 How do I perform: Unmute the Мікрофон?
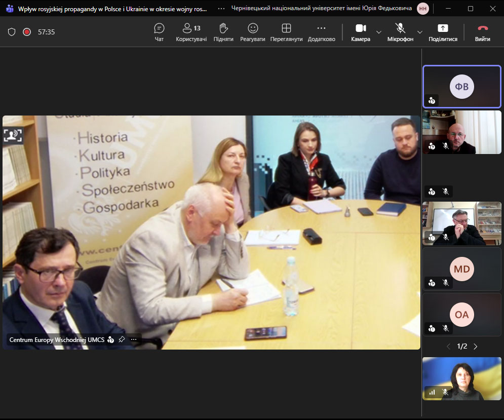pos(400,32)
